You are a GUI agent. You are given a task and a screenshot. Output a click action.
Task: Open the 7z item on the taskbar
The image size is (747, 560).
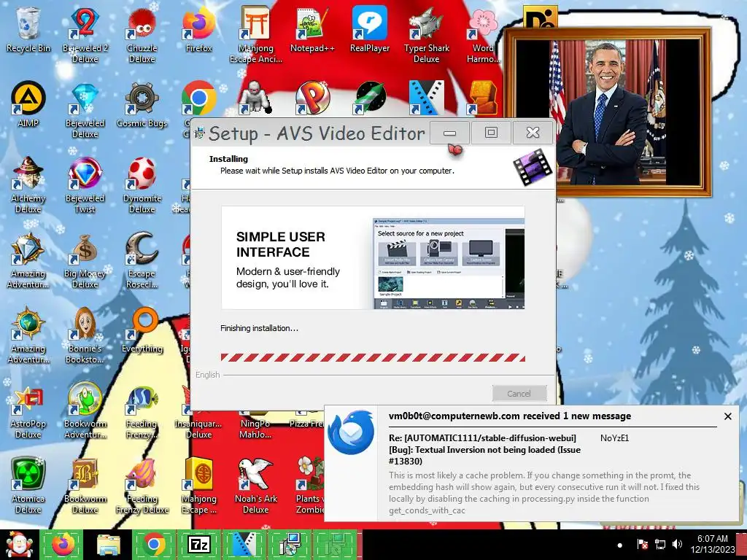click(x=199, y=545)
